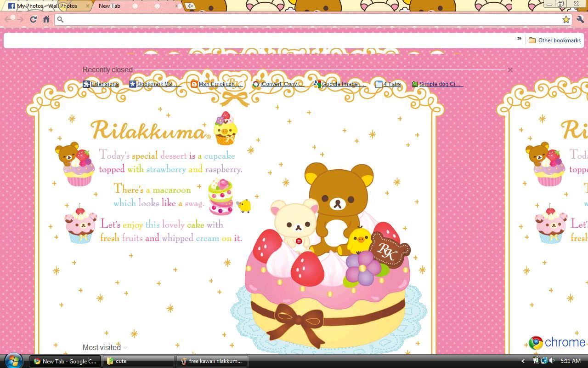This screenshot has height=368, width=588.
Task: Focus the address bar field
Action: pos(312,19)
